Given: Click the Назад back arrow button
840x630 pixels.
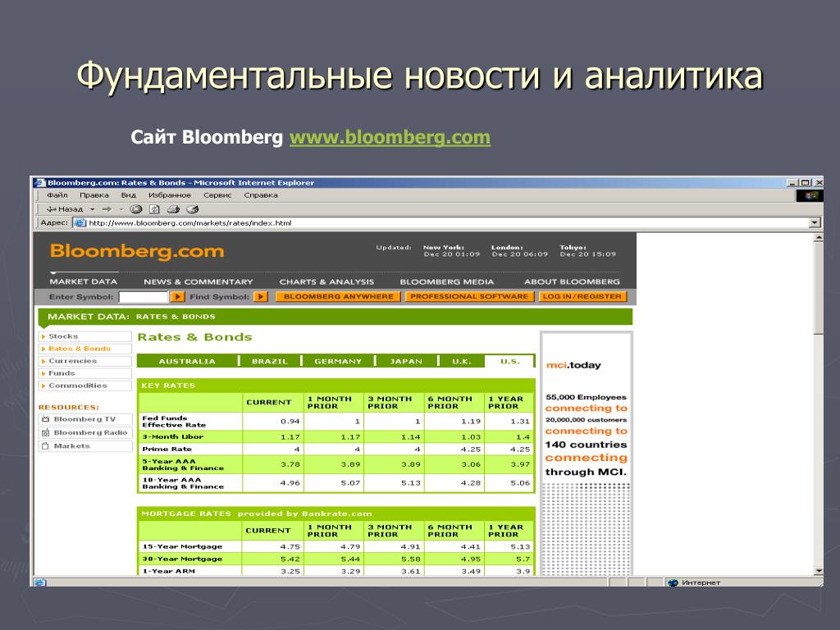Looking at the screenshot, I should pyautogui.click(x=64, y=209).
